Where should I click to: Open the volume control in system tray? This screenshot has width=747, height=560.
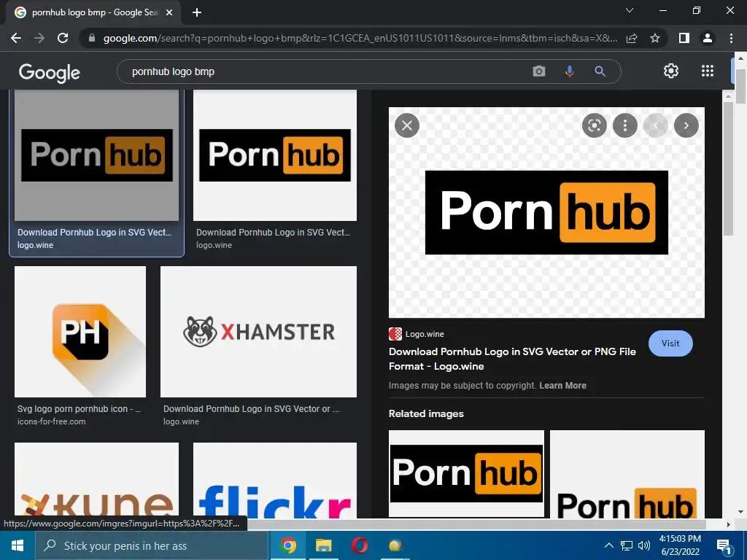[x=644, y=545]
